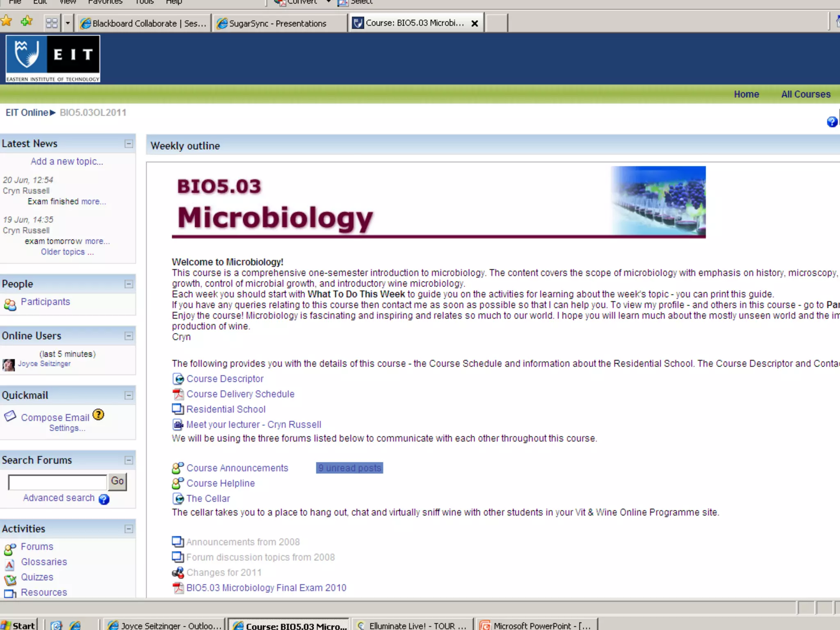840x630 pixels.
Task: Click the EIT logo image
Action: pos(53,59)
